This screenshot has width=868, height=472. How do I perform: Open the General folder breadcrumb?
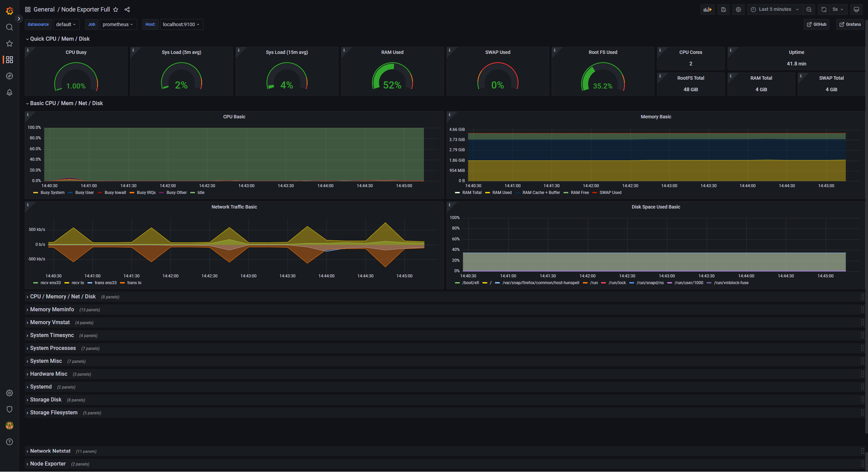(44, 9)
